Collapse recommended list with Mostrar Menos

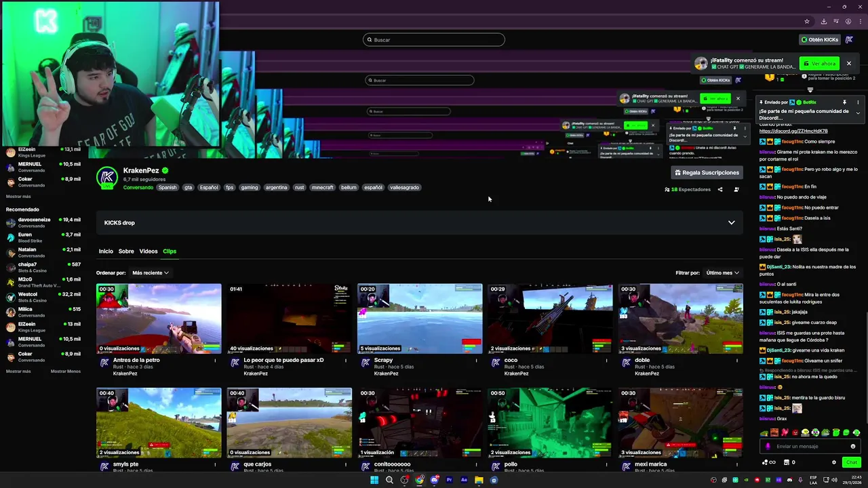pos(66,371)
